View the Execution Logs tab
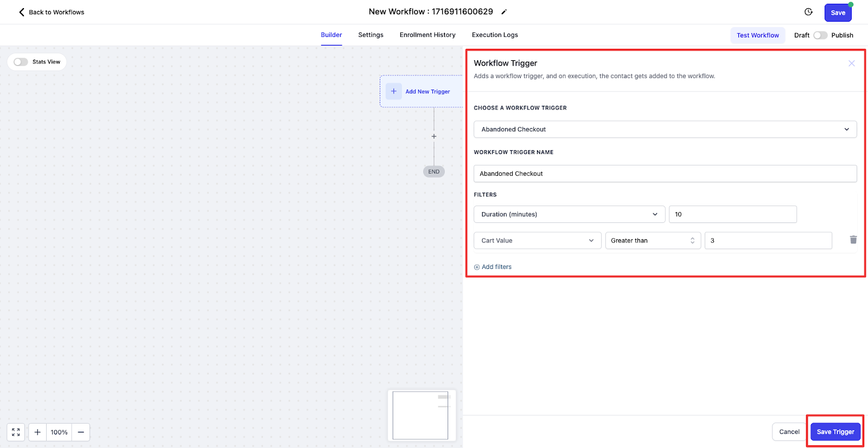 (x=495, y=35)
